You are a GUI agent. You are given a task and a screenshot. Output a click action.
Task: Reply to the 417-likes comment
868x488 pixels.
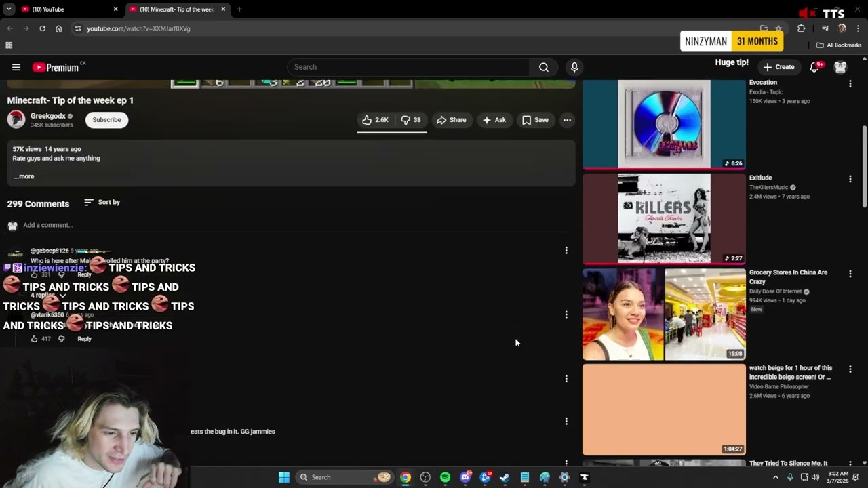tap(84, 339)
